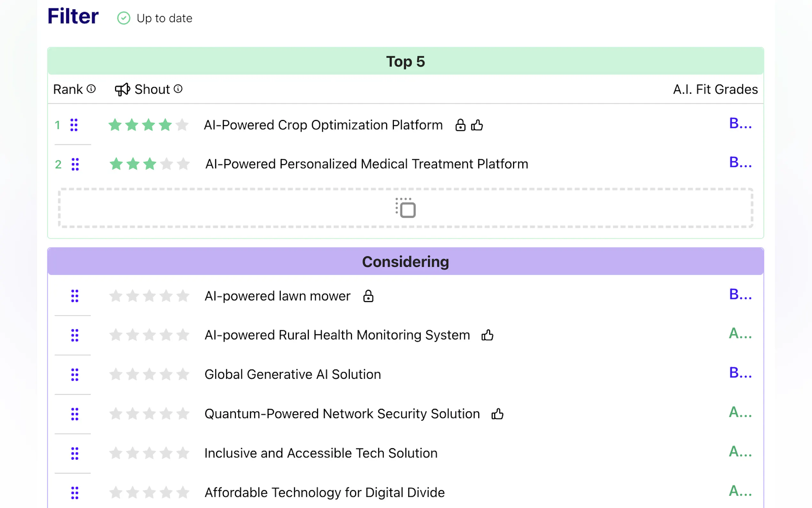This screenshot has height=508, width=812.
Task: Rate Medical Treatment Platform four stars
Action: [167, 164]
